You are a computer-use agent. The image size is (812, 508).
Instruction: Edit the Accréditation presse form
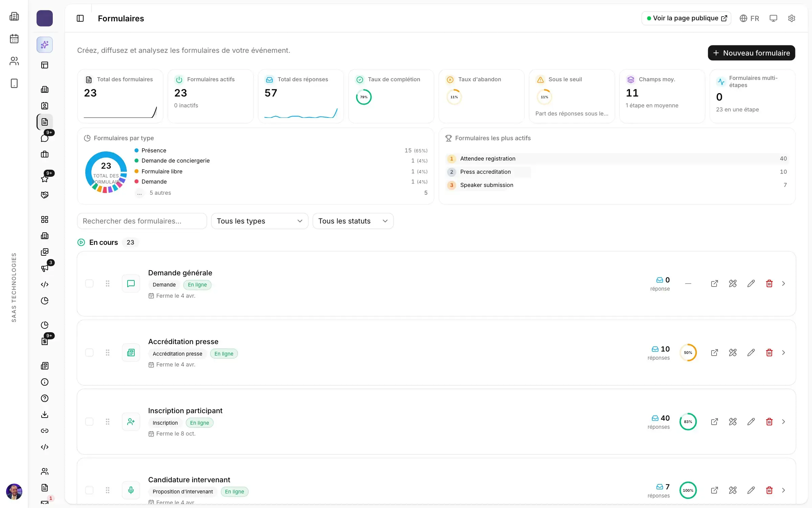tap(751, 353)
